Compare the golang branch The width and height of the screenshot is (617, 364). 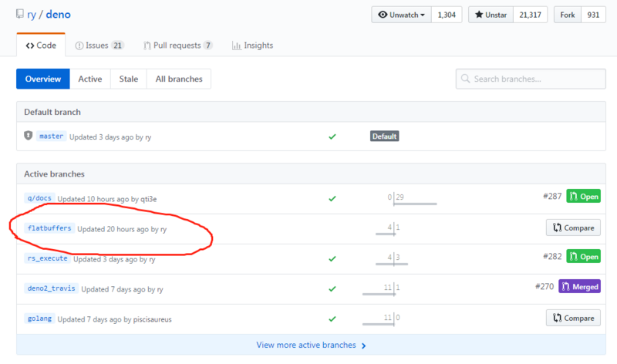(573, 318)
